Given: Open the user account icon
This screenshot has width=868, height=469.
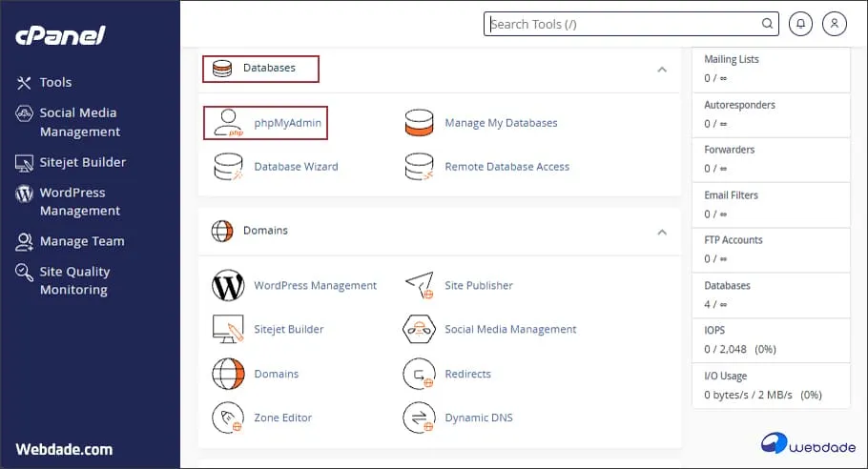Looking at the screenshot, I should click(x=834, y=24).
